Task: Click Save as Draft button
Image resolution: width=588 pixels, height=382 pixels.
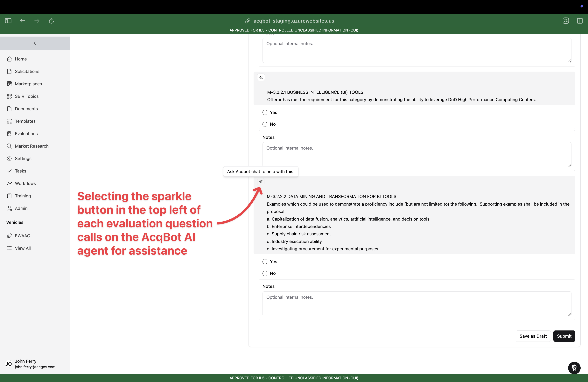Action: [533, 336]
